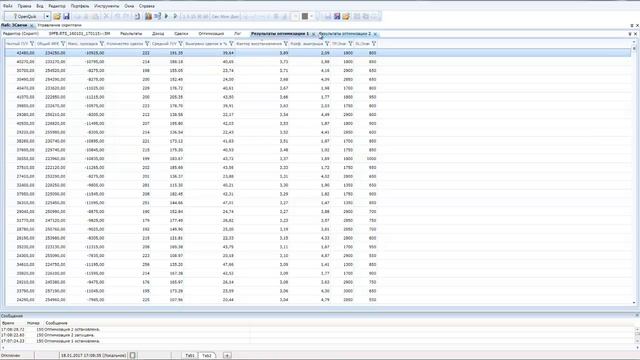
Task: Open the Результаты tab
Action: click(131, 33)
